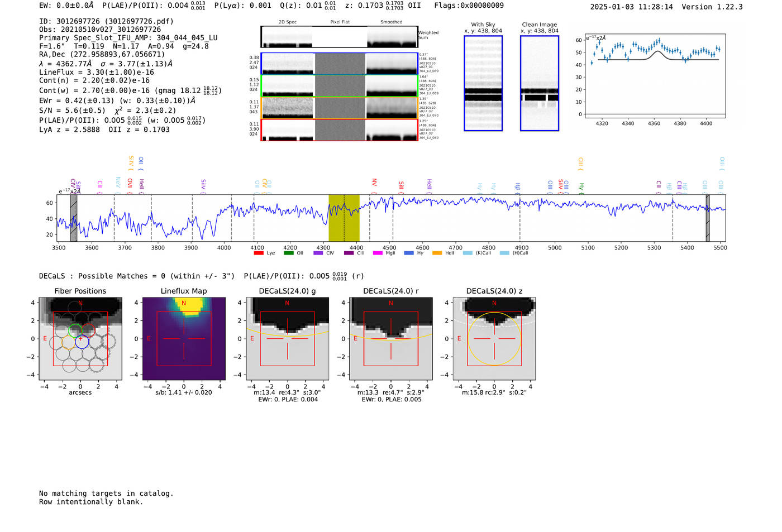Select the LyA z = 2.5888 text
Image resolution: width=782 pixels, height=532 pixels.
pos(70,130)
